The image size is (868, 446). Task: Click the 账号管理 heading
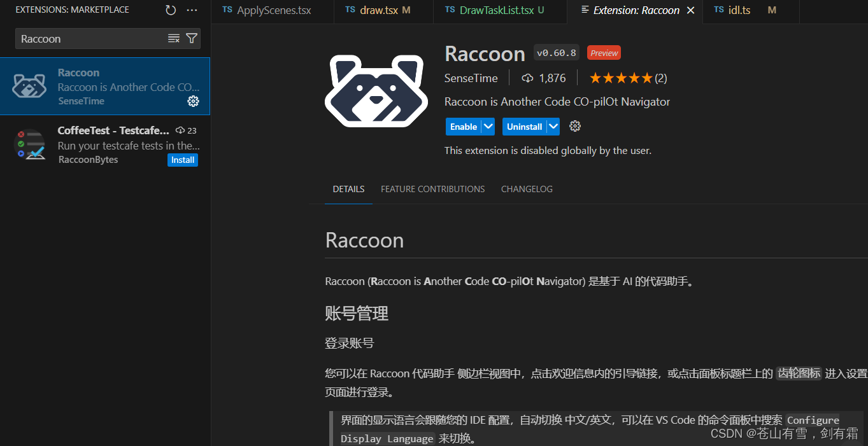click(x=357, y=313)
